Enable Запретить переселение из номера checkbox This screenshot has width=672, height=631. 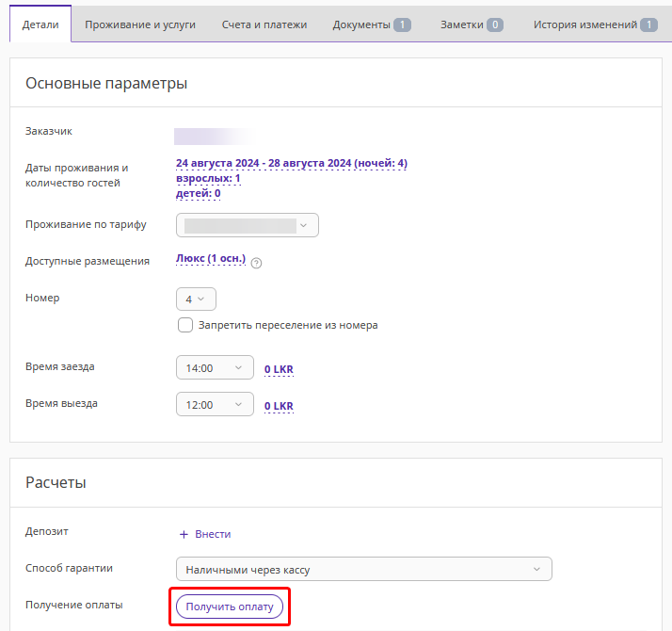[x=185, y=325]
